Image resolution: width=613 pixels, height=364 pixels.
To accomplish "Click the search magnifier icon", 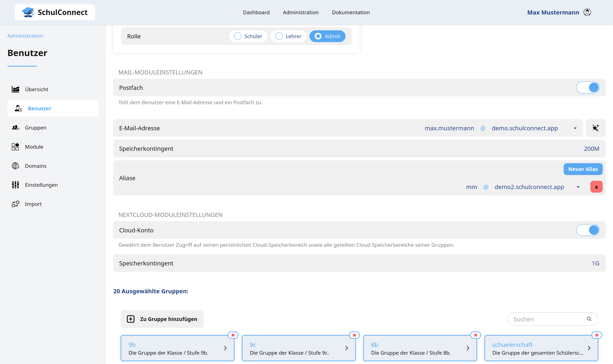I will tap(589, 319).
